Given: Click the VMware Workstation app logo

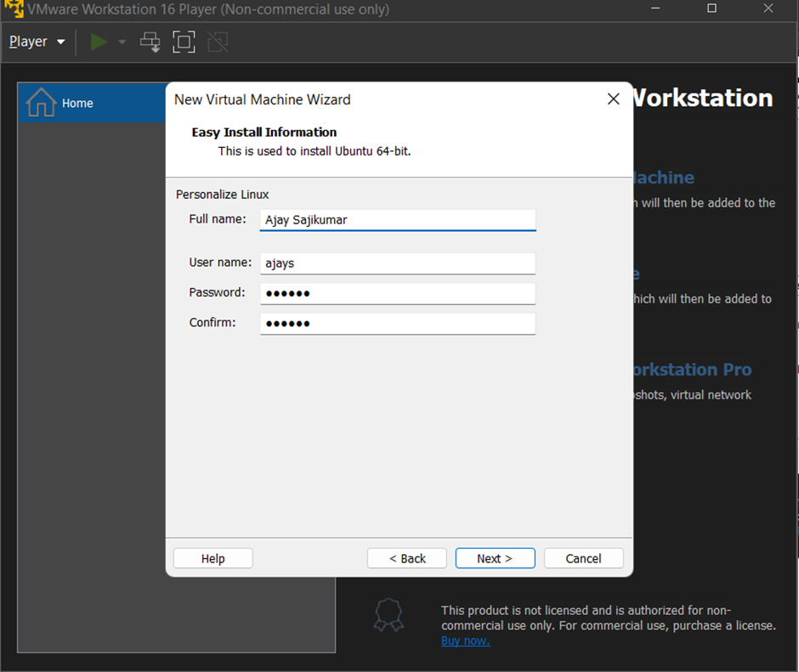Looking at the screenshot, I should coord(14,8).
